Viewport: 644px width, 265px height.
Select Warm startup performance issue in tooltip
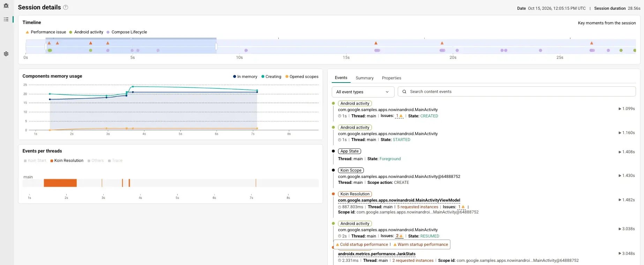(x=420, y=244)
